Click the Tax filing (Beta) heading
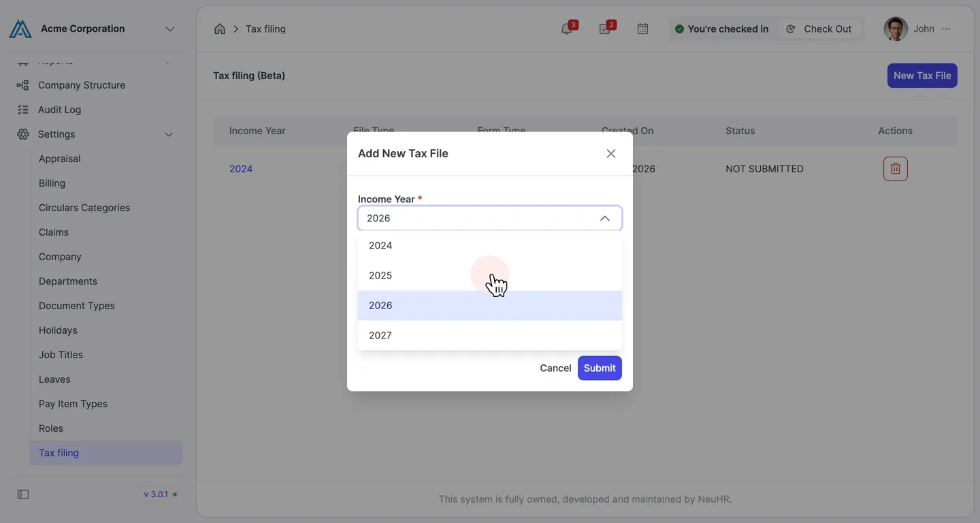The height and width of the screenshot is (523, 980). click(249, 76)
